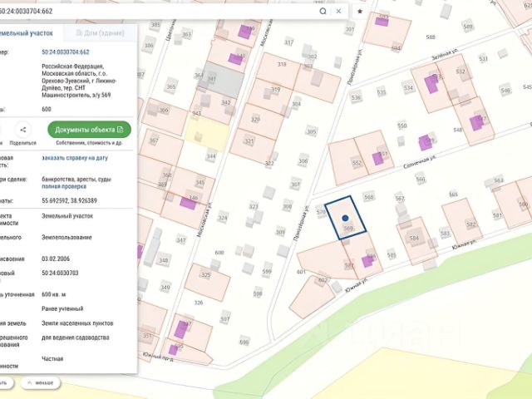Click the purple building on parcel 346

coord(188,203)
